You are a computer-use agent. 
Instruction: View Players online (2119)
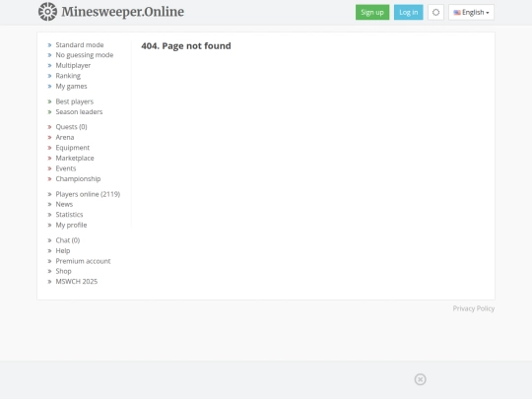click(x=88, y=194)
